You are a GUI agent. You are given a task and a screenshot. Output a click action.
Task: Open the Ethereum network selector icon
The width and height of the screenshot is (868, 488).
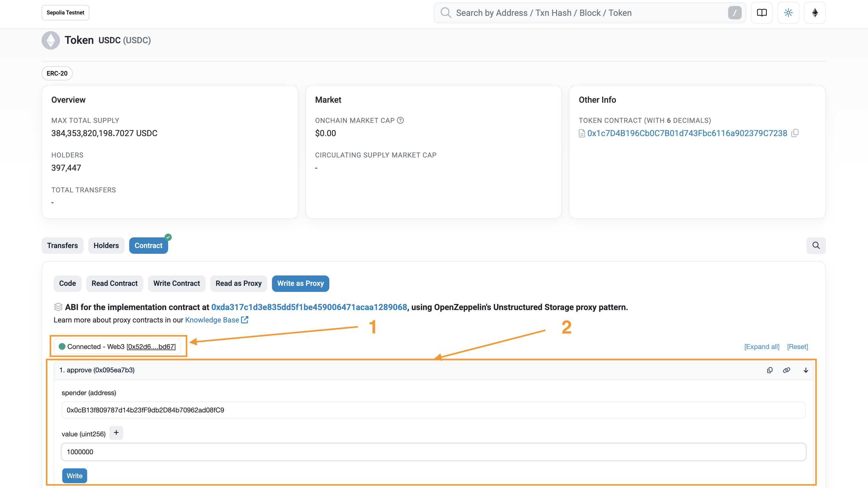click(x=814, y=13)
